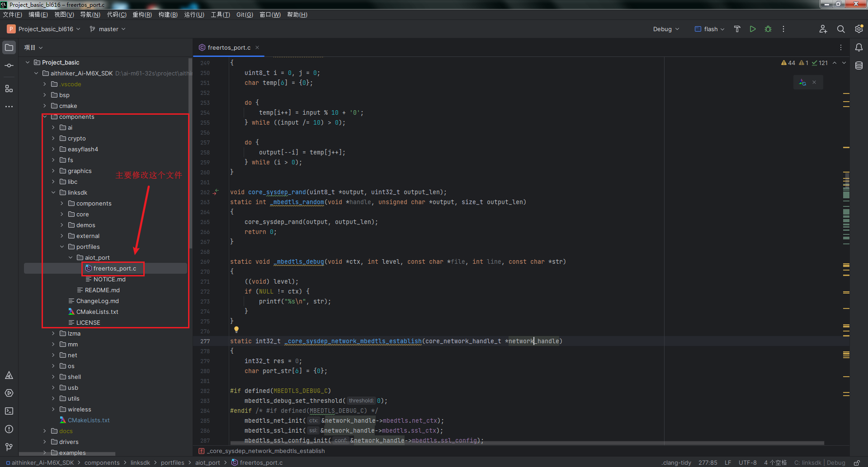Collapse the linksdk folder

[x=53, y=192]
